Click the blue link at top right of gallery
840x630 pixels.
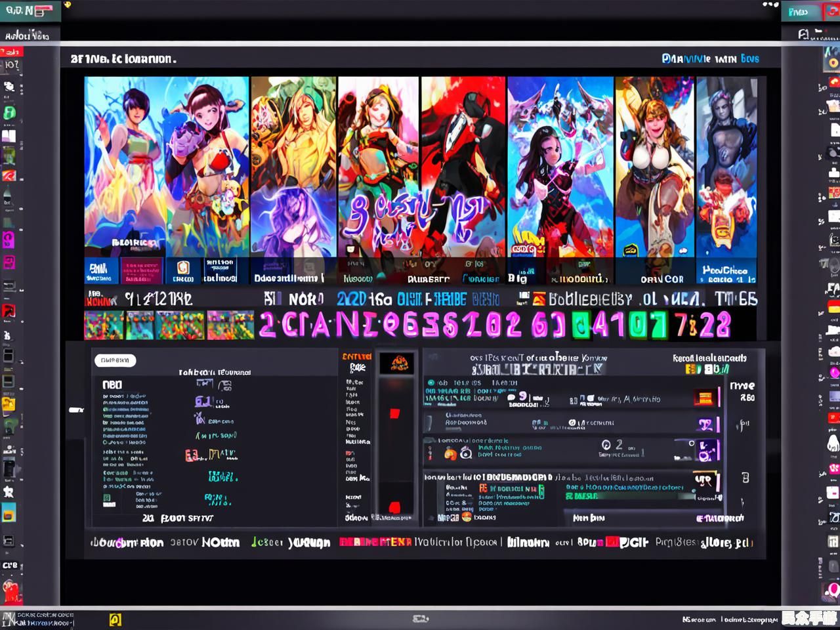click(x=710, y=58)
